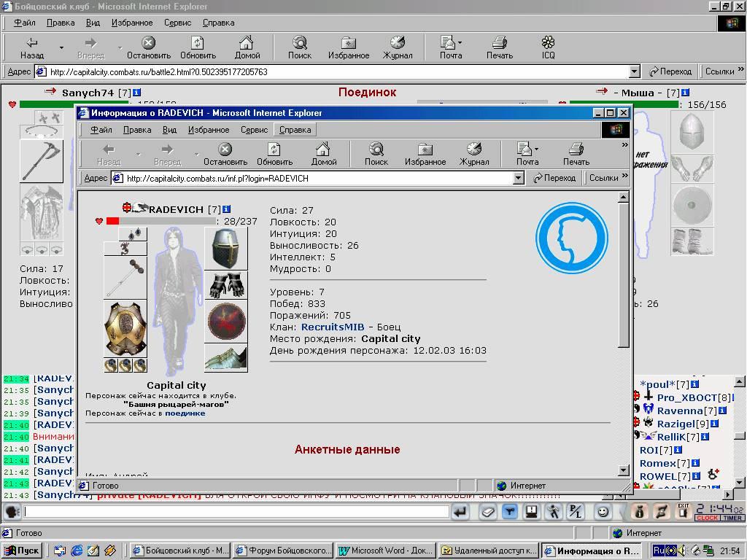
Task: Click the info icon next to RADEVICH [7]
Action: [227, 209]
